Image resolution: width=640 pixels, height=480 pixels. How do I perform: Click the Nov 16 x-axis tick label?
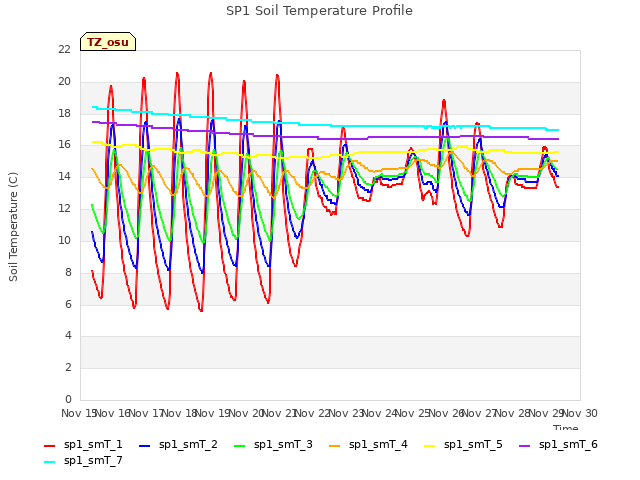[113, 413]
